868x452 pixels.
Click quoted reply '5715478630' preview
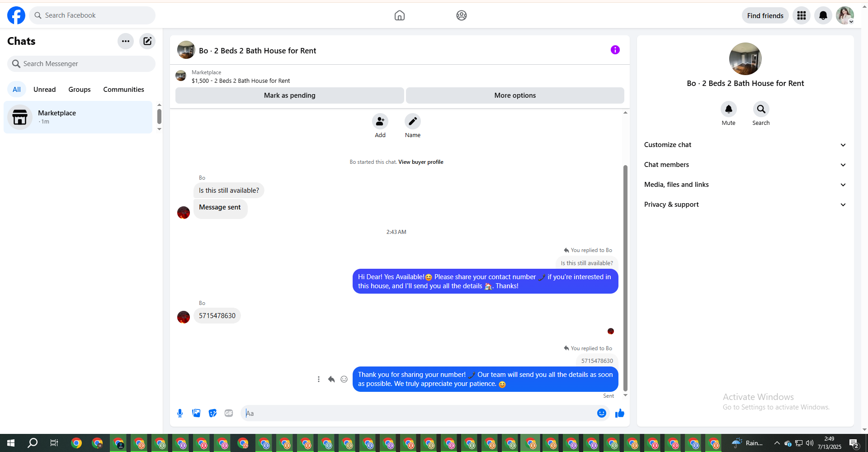tap(597, 361)
